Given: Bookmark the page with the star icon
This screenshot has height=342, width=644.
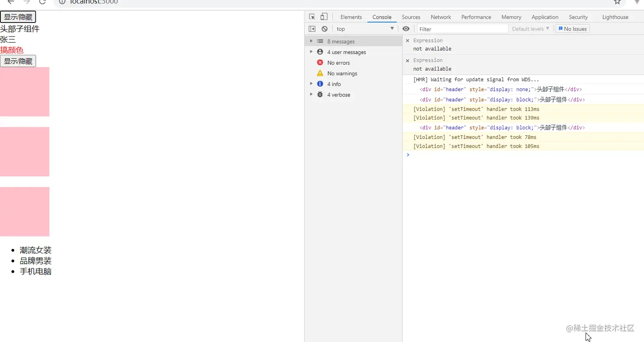Looking at the screenshot, I should click(x=617, y=2).
